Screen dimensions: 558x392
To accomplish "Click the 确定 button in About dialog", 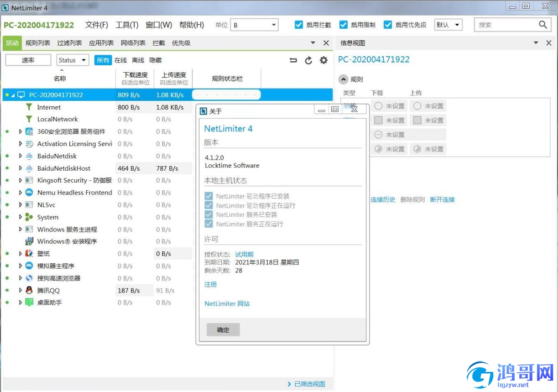I will [223, 330].
